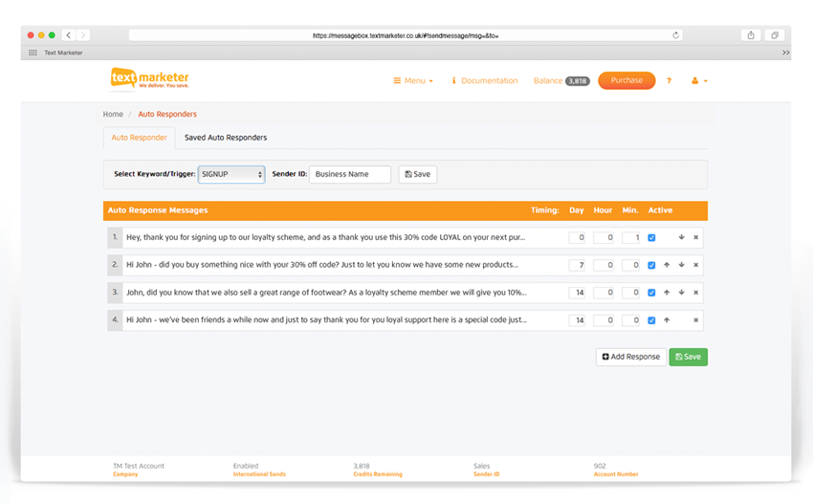Switch to Saved Auto Responders tab

click(x=226, y=138)
